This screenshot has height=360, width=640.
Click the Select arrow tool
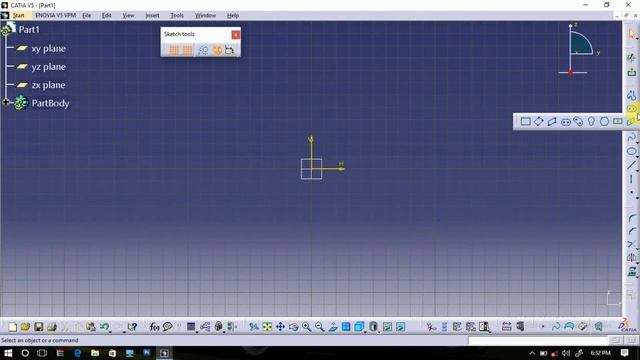tap(632, 34)
